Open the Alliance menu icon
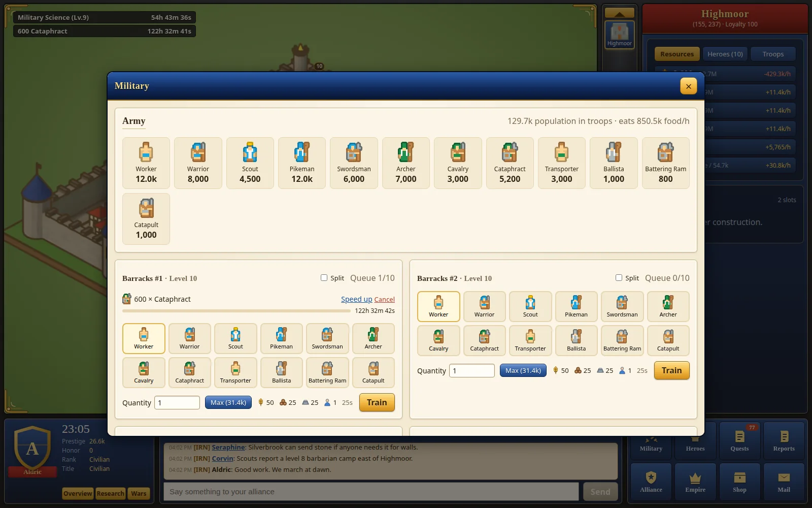This screenshot has width=812, height=508. point(651,482)
